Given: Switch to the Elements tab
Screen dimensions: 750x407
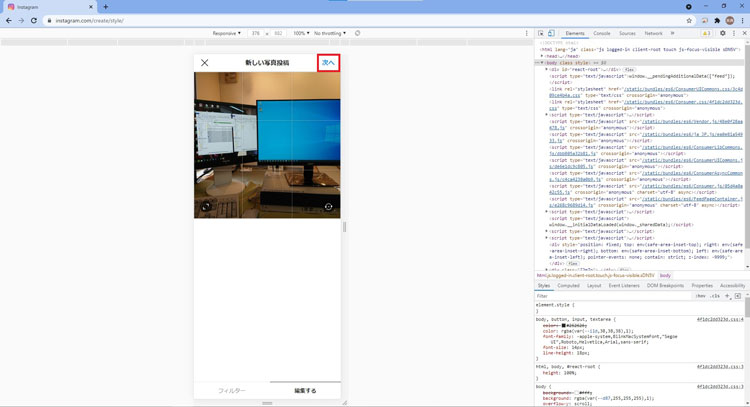Looking at the screenshot, I should pyautogui.click(x=575, y=33).
